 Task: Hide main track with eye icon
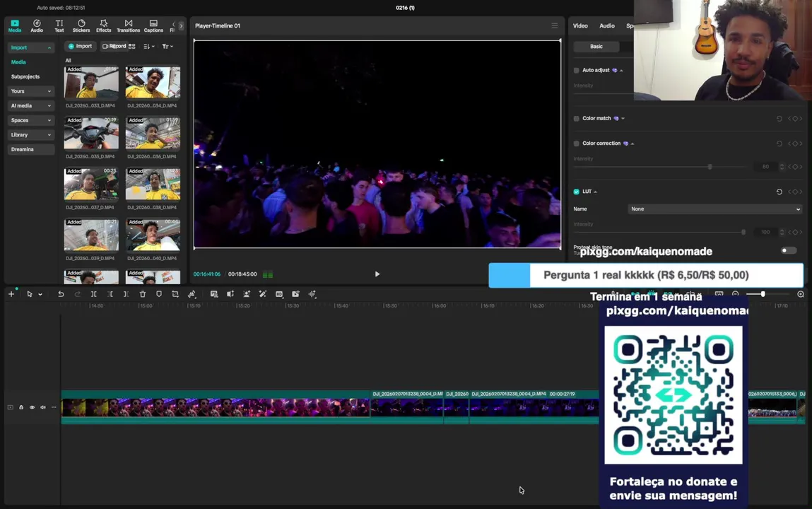pyautogui.click(x=32, y=407)
